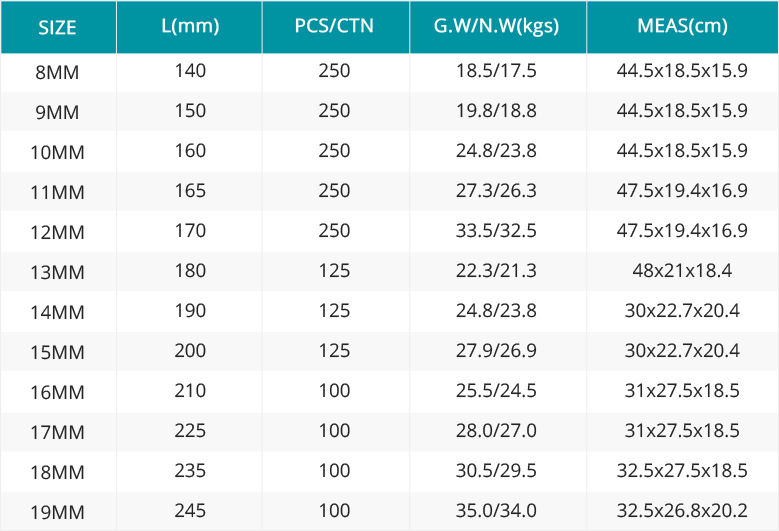Click the 25.5/24.5 weight cell

[x=496, y=391]
